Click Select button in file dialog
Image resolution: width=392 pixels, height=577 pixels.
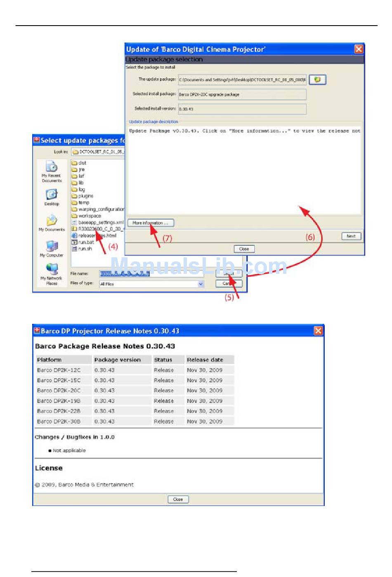pos(229,274)
